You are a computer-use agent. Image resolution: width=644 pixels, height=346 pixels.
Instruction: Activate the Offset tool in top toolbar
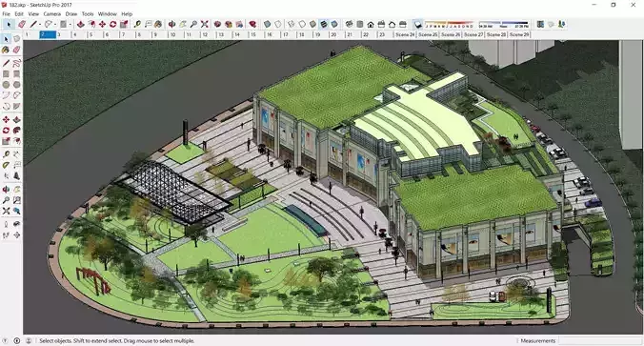tap(91, 25)
